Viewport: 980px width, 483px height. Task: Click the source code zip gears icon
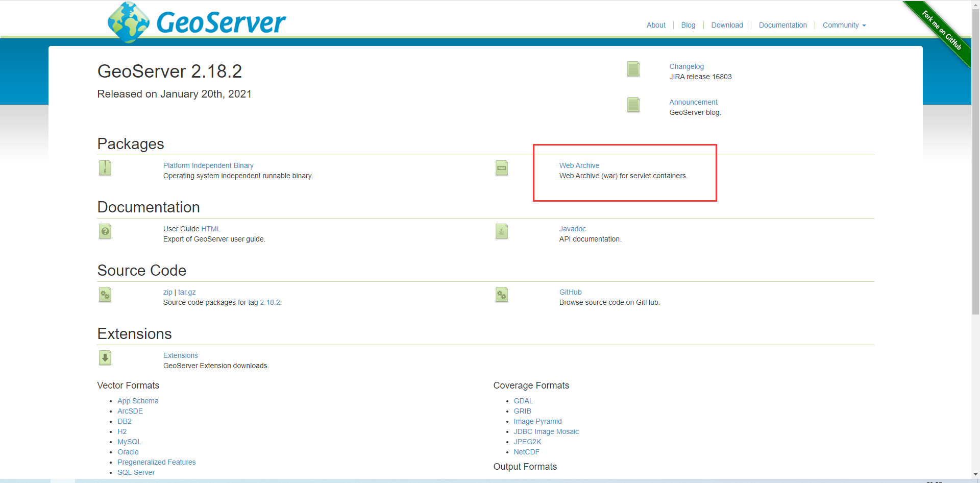(x=105, y=295)
